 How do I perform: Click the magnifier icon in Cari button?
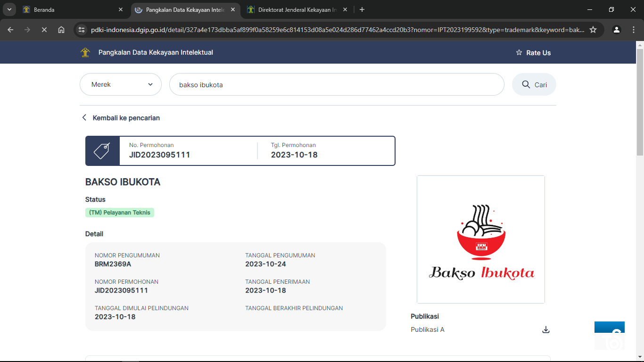(x=526, y=84)
